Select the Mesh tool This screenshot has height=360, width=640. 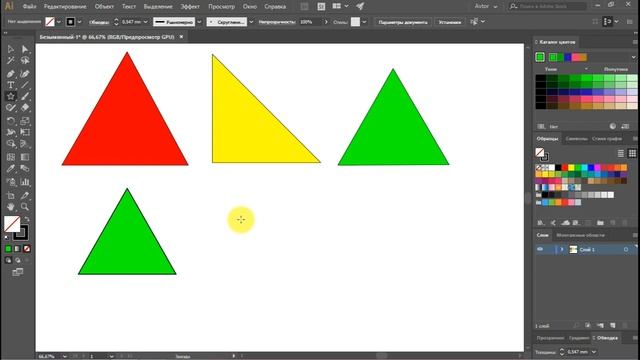point(11,157)
